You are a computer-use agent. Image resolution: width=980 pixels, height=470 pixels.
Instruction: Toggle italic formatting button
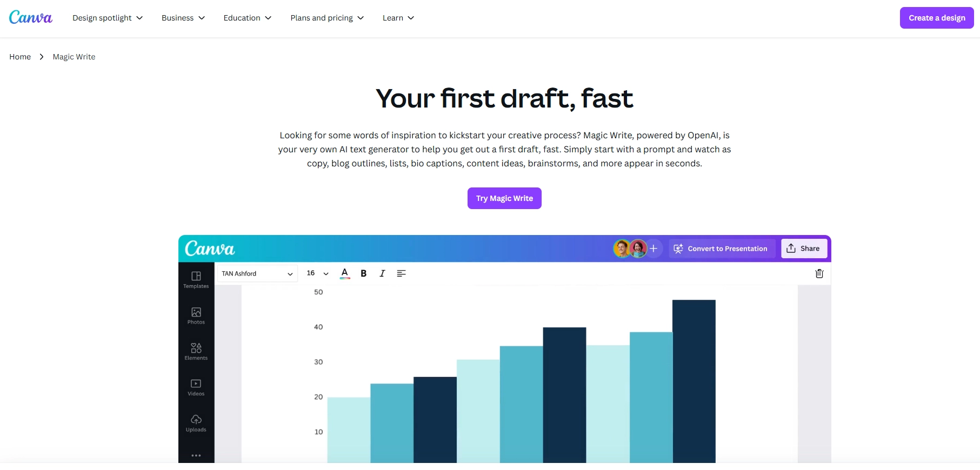pyautogui.click(x=382, y=273)
